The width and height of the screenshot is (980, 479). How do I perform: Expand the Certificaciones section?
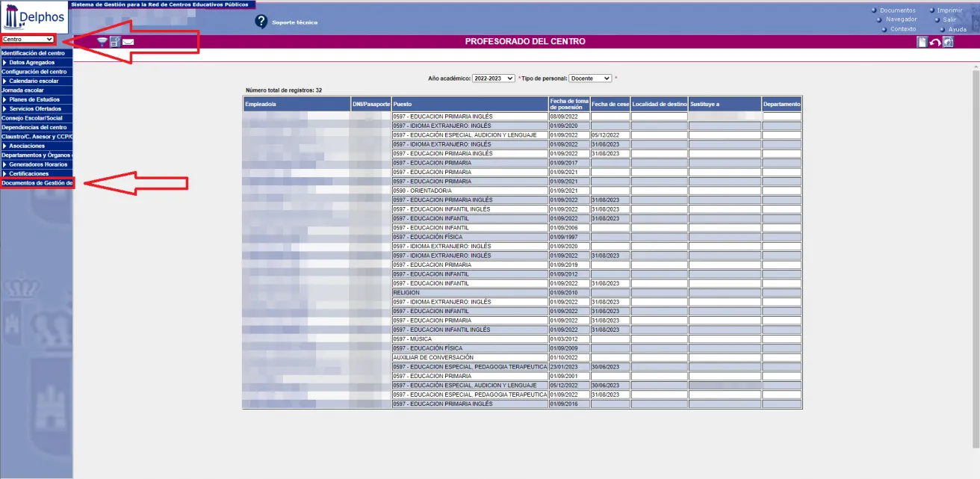click(34, 173)
